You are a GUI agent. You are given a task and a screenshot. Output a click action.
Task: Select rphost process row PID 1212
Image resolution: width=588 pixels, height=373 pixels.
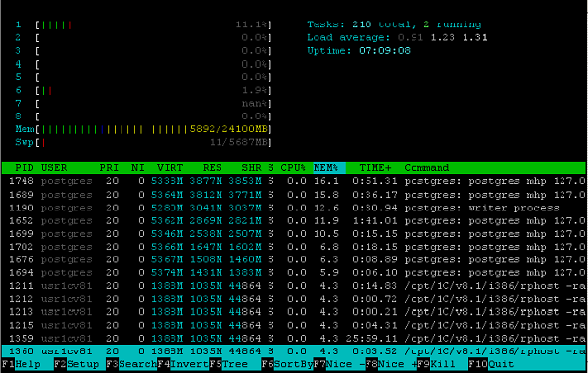pyautogui.click(x=294, y=299)
